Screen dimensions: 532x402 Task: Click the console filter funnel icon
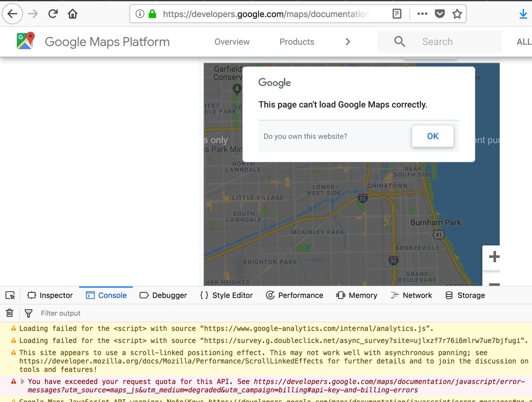coord(28,313)
